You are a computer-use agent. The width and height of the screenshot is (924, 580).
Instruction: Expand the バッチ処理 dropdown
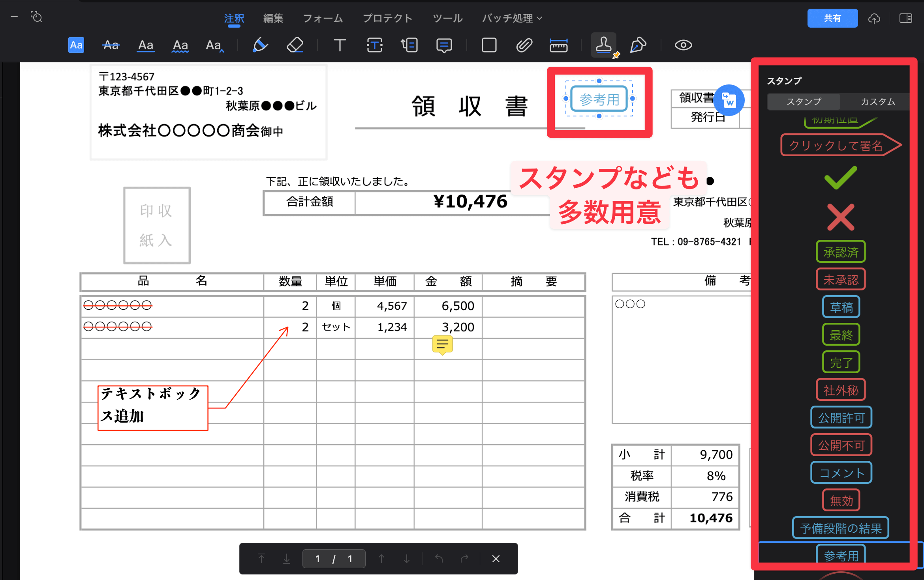(512, 19)
